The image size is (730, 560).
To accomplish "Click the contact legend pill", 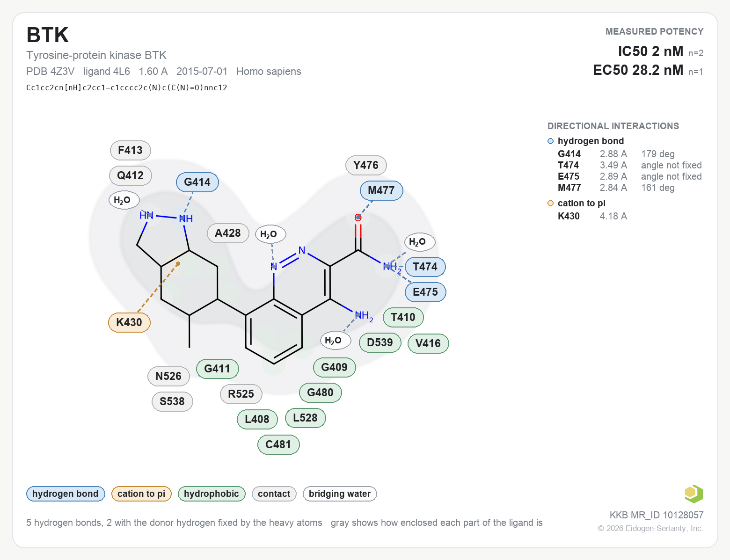I will (x=274, y=494).
